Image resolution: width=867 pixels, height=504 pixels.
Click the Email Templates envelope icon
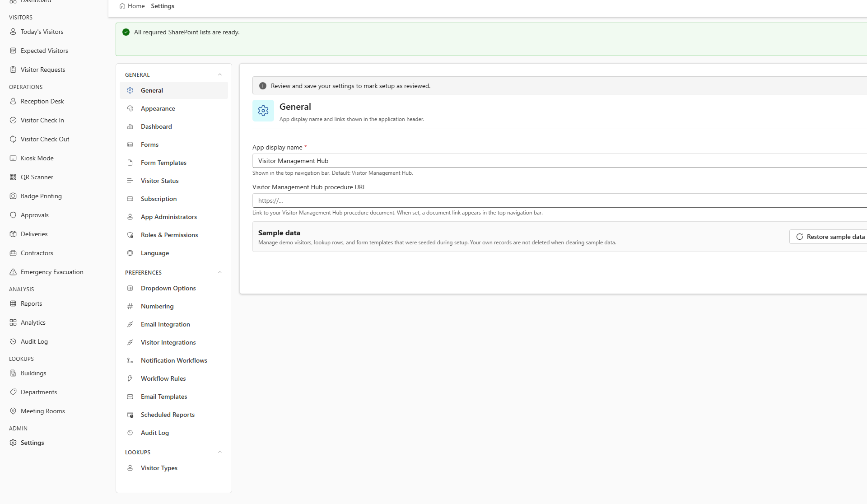point(130,397)
